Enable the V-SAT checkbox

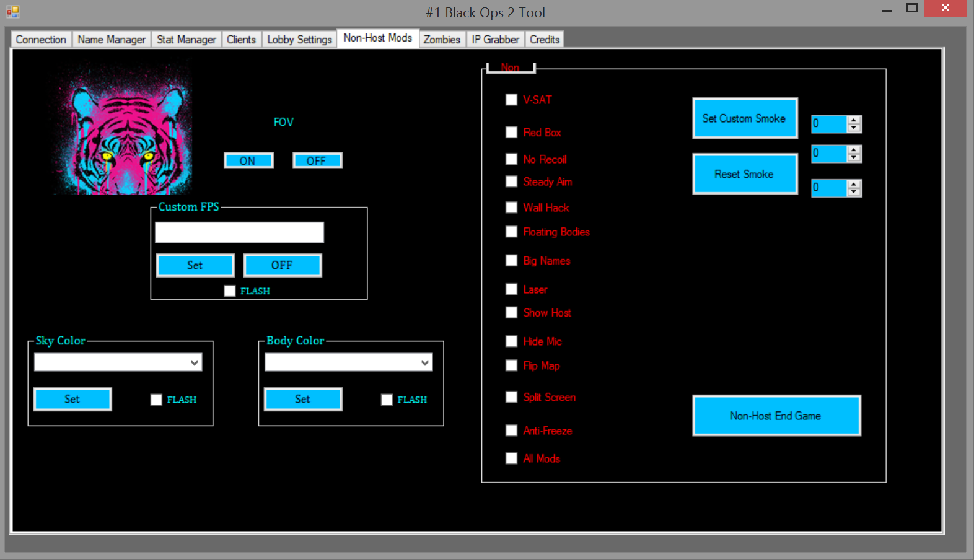pos(511,100)
